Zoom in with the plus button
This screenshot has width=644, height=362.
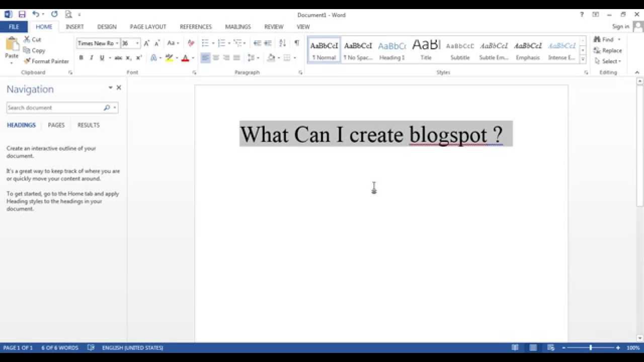(618, 348)
